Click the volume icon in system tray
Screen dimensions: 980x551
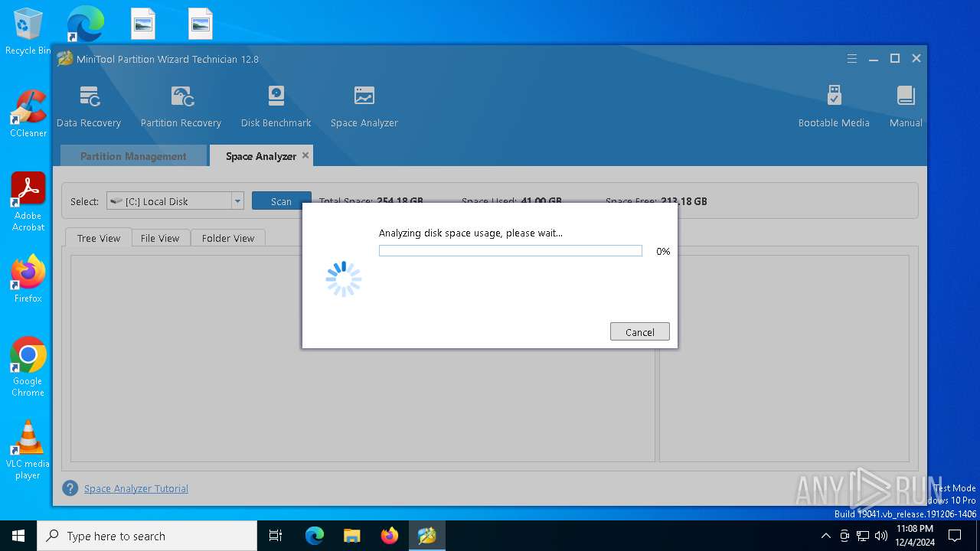pos(881,536)
